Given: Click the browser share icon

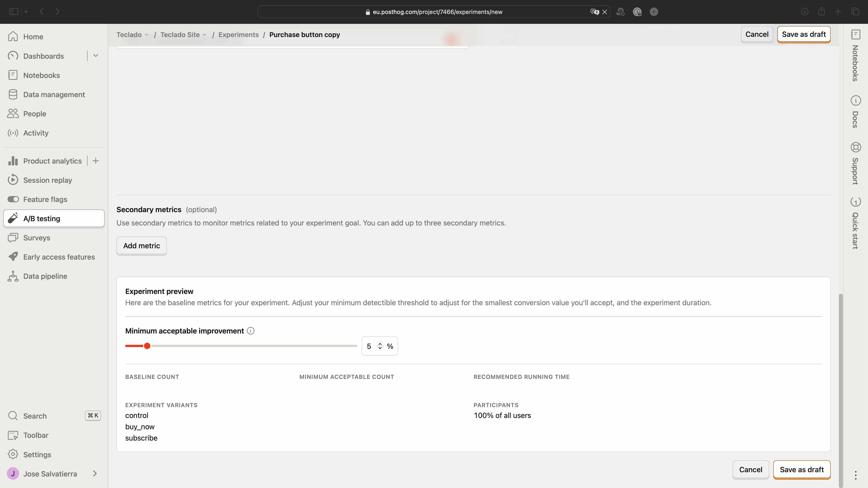Looking at the screenshot, I should 821,12.
